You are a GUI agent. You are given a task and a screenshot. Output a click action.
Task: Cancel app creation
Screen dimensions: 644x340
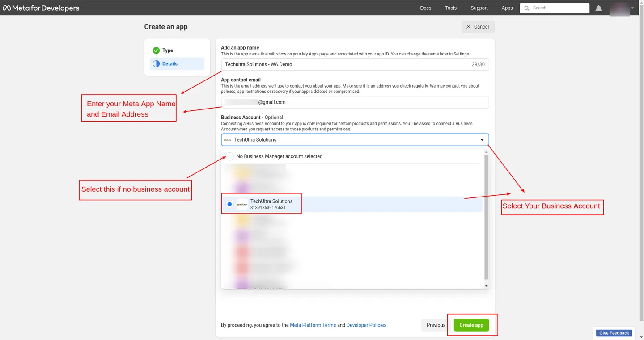478,27
